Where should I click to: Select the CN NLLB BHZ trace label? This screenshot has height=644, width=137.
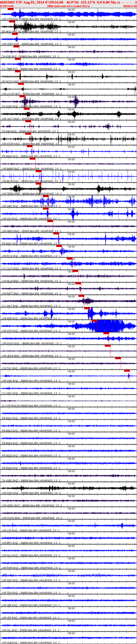click(31, 281)
